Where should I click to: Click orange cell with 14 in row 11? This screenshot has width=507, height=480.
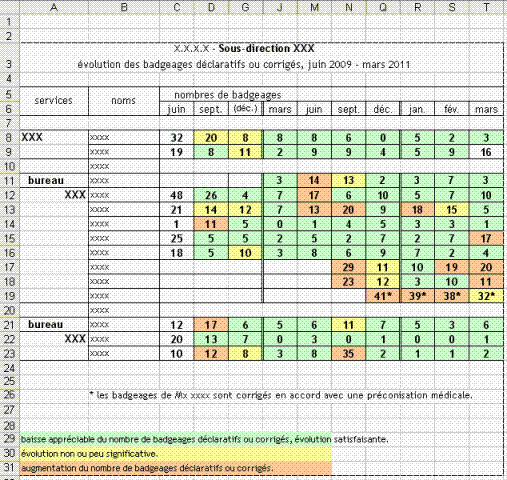314,180
